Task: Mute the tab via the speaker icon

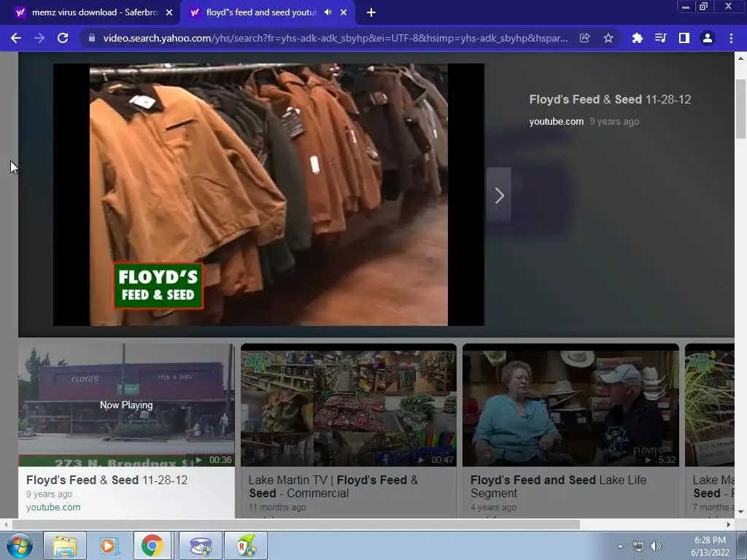Action: pos(328,12)
